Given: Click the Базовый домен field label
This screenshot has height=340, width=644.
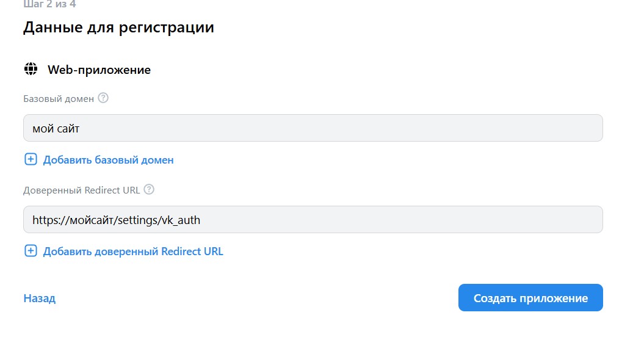Looking at the screenshot, I should point(59,98).
